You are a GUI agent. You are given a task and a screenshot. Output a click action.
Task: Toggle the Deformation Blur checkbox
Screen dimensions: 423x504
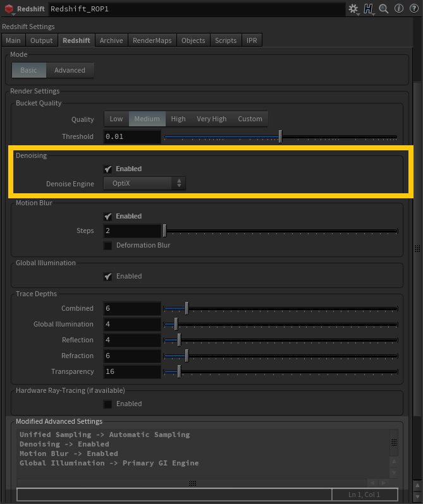pos(108,245)
